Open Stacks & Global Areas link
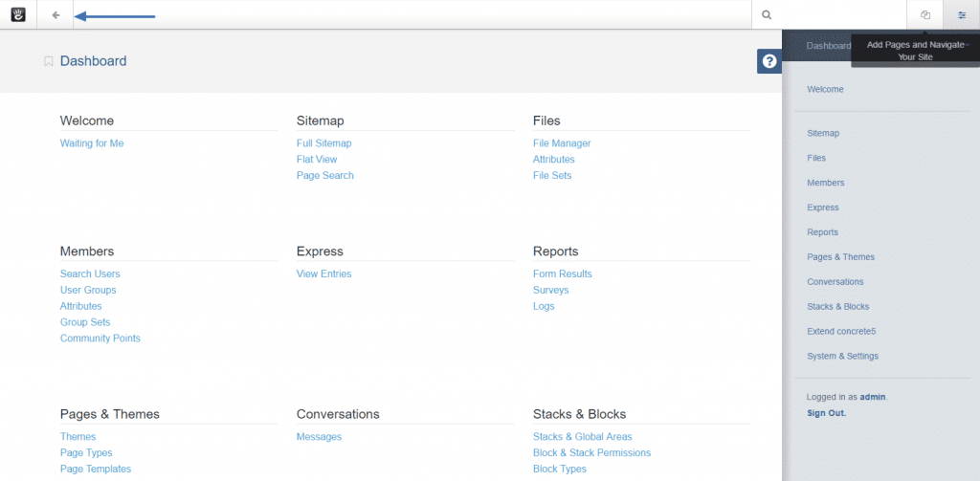Viewport: 980px width, 481px height. pyautogui.click(x=582, y=437)
